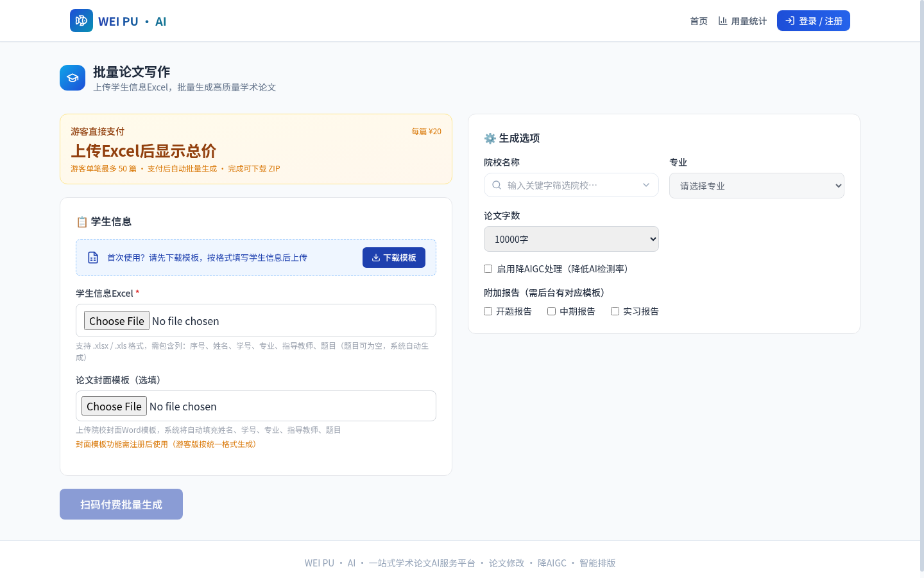Click the 附加报告（需后台有对应模板） label
This screenshot has width=924, height=578.
pyautogui.click(x=546, y=292)
